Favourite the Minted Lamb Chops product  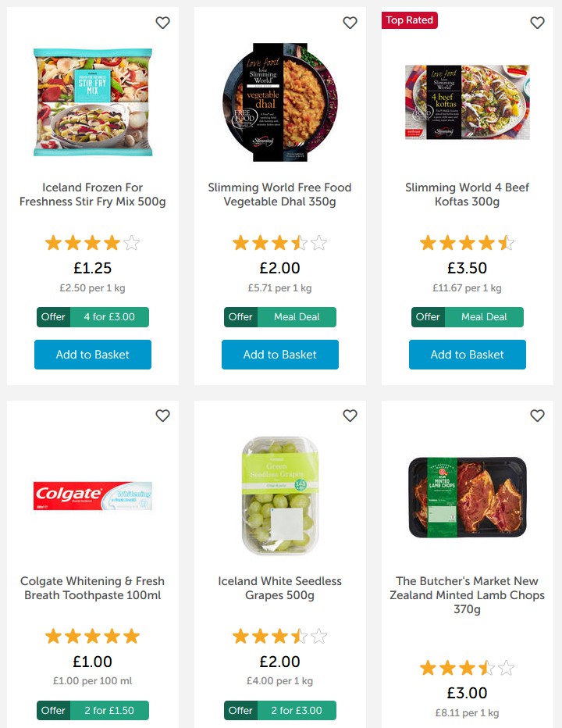tap(537, 416)
